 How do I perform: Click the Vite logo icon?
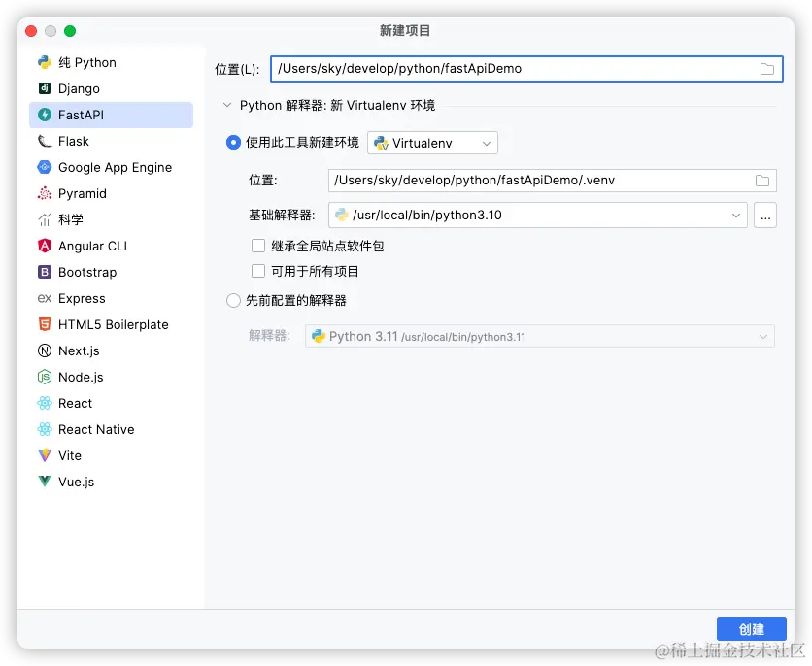pyautogui.click(x=45, y=455)
